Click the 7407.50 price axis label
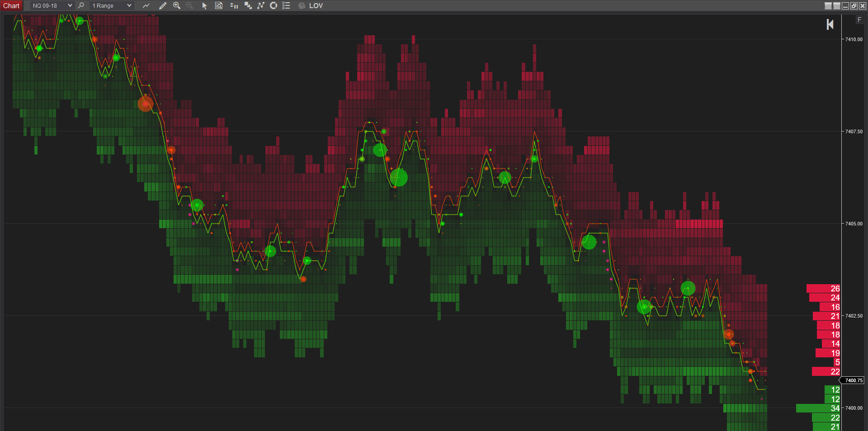Viewport: 868px width, 431px height. click(x=854, y=131)
